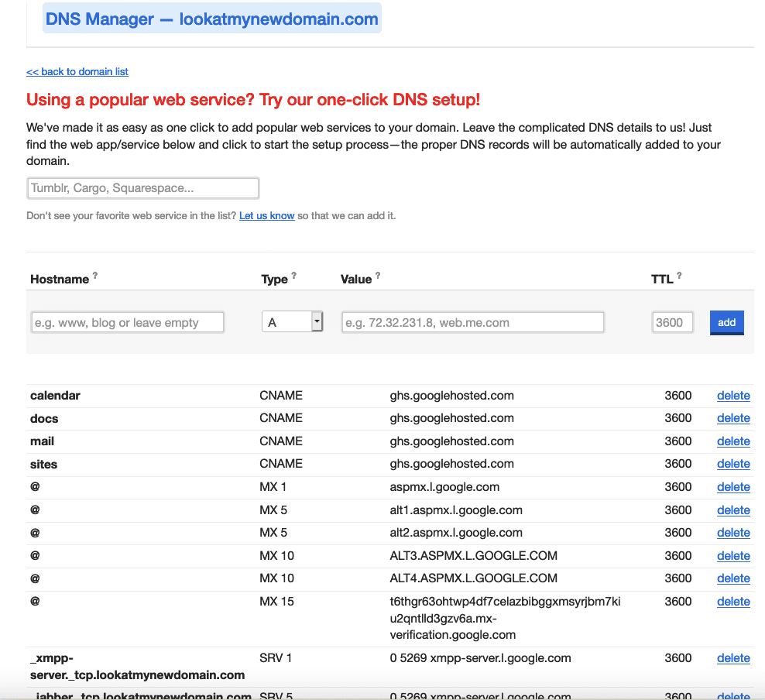Click the Type help question mark icon
765x700 pixels.
click(x=294, y=276)
